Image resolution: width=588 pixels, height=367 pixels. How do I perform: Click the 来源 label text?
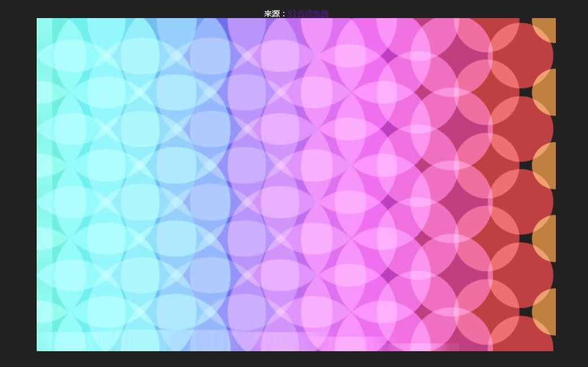point(273,14)
